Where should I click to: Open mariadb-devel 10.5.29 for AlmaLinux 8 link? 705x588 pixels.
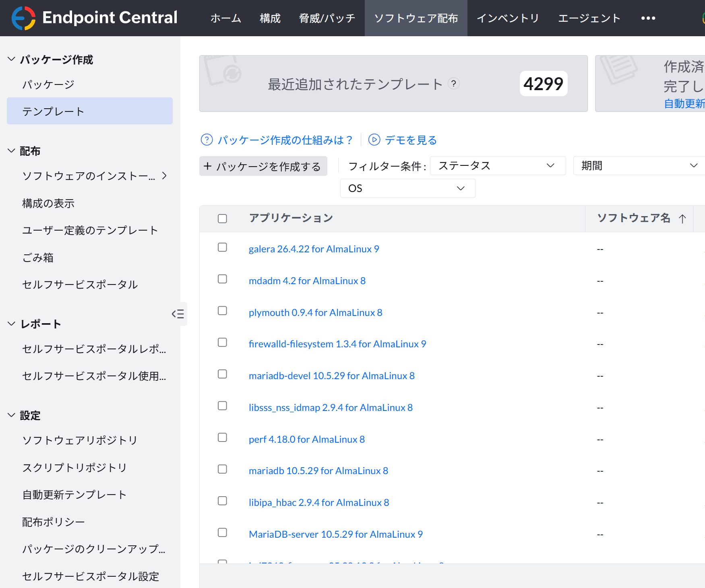(x=332, y=376)
